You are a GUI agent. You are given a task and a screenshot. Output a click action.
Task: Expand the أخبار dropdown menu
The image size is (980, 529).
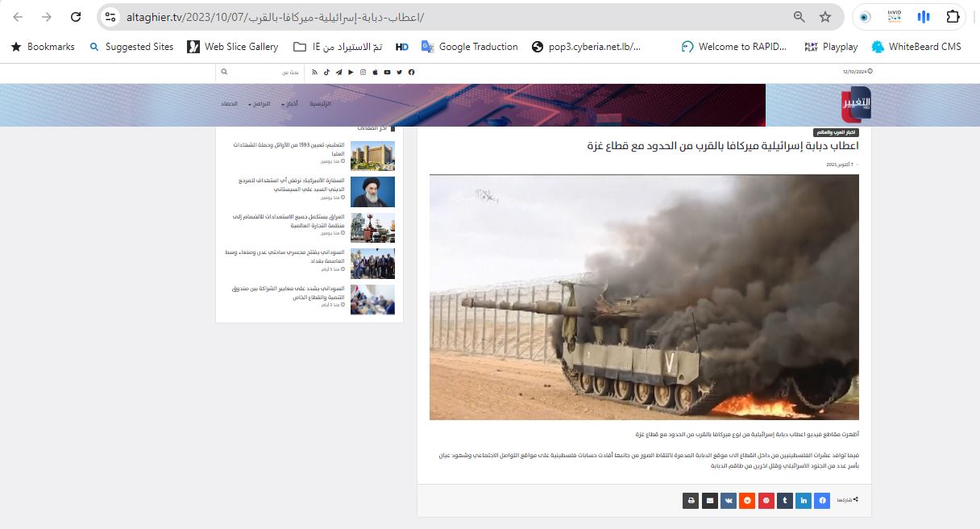[290, 104]
